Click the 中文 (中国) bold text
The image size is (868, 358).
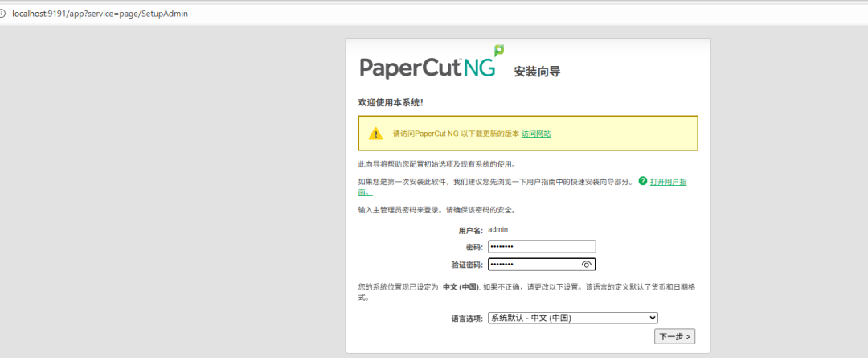[461, 288]
